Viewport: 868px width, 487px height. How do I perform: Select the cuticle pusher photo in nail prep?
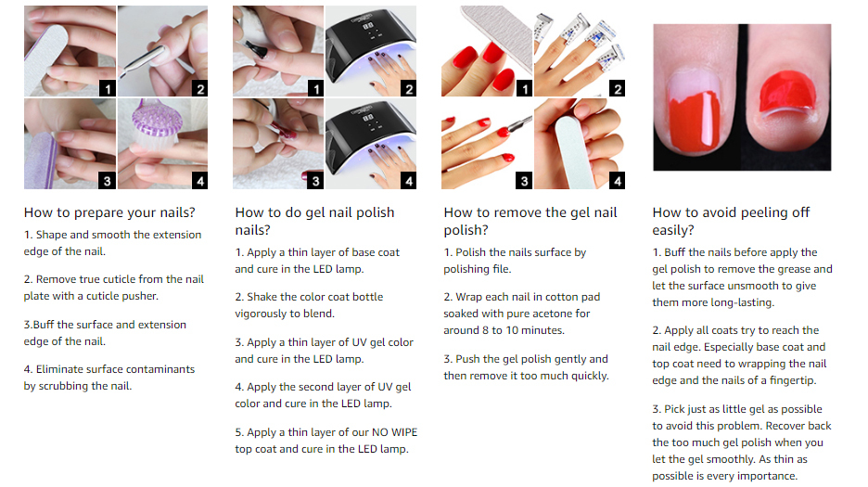[163, 51]
